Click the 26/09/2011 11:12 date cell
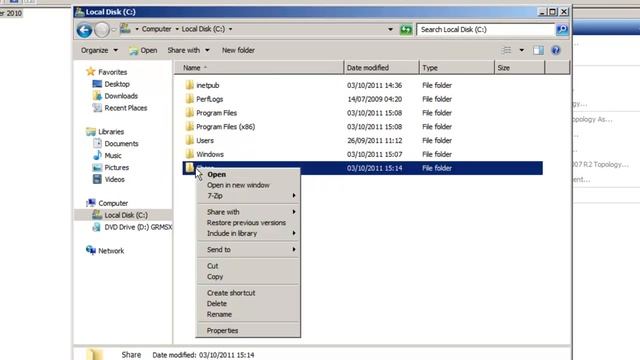This screenshot has height=360, width=640. (375, 140)
